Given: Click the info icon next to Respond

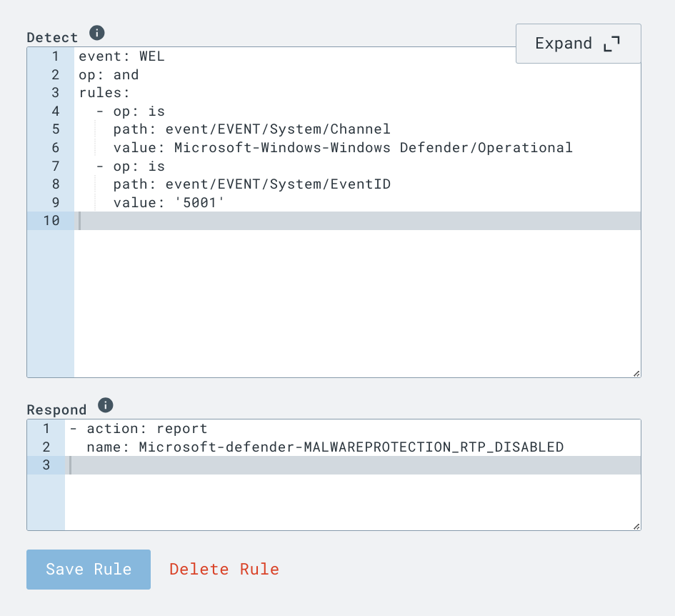Looking at the screenshot, I should click(106, 405).
